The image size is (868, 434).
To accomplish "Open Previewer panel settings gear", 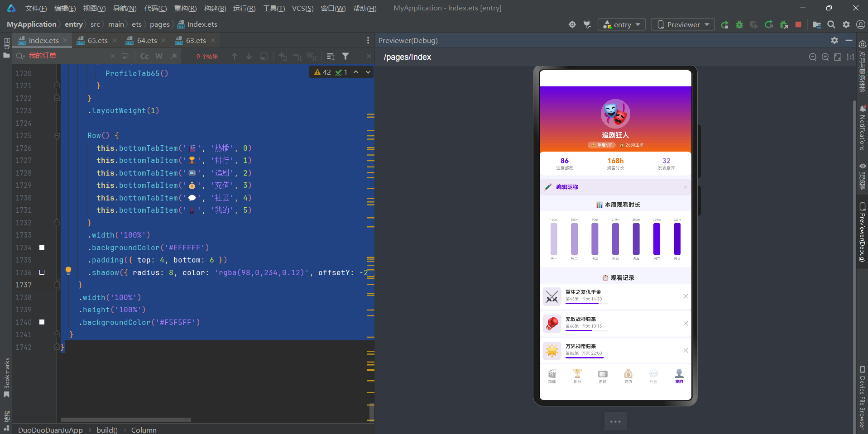I will click(834, 40).
